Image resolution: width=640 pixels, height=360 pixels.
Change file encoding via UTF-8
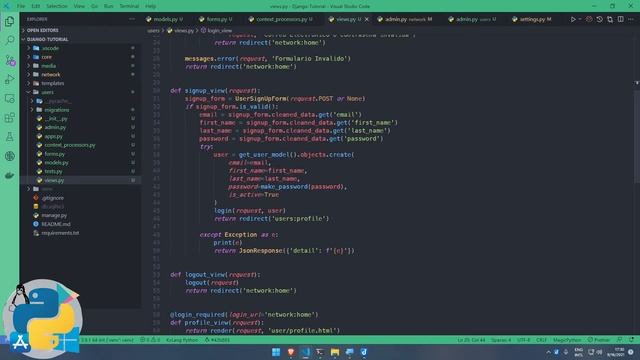click(x=524, y=340)
